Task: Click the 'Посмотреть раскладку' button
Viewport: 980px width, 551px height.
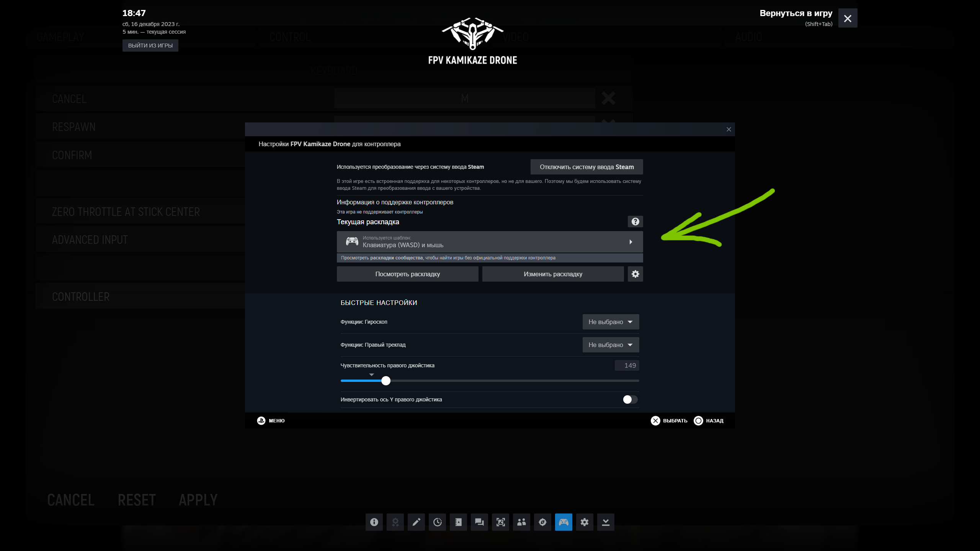Action: [x=407, y=274]
